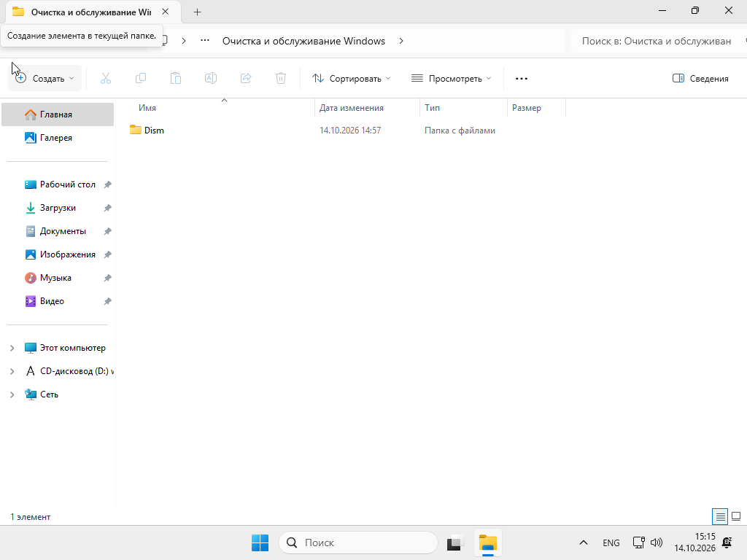Click the pin icon next to Видео
The width and height of the screenshot is (747, 560).
click(108, 301)
